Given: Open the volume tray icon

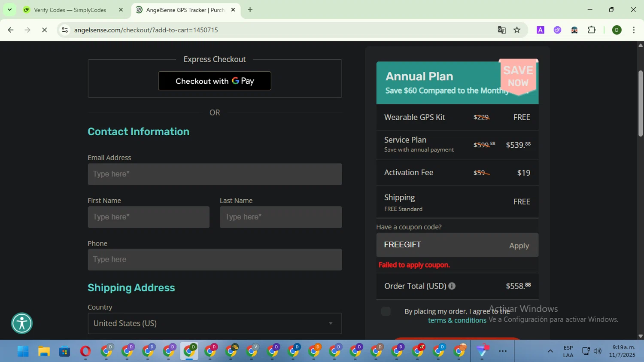Looking at the screenshot, I should coord(597,351).
